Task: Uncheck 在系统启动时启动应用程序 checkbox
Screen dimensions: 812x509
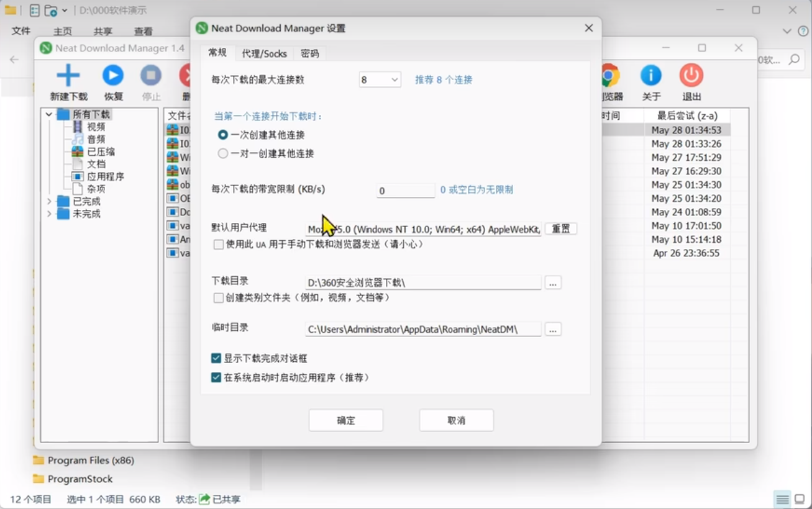Action: [x=216, y=377]
